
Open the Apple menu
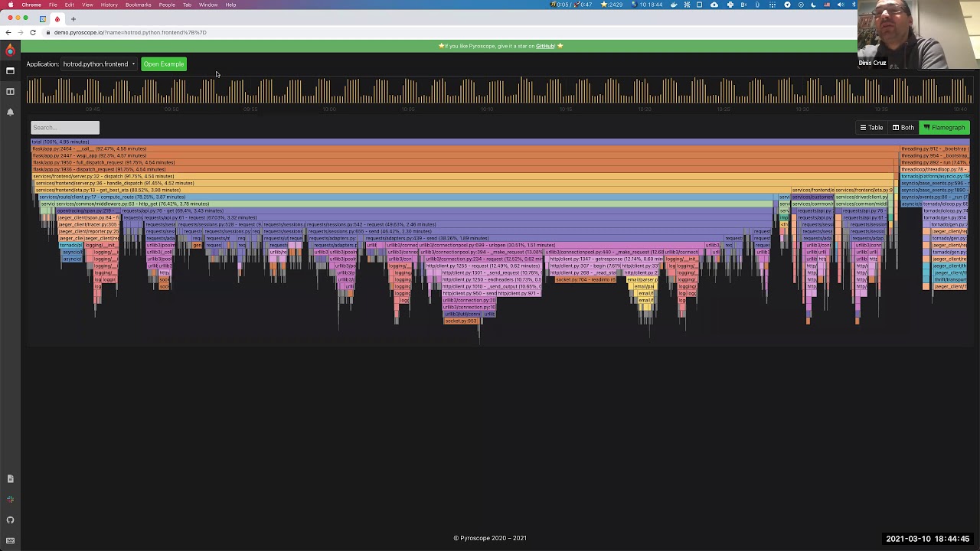[10, 5]
